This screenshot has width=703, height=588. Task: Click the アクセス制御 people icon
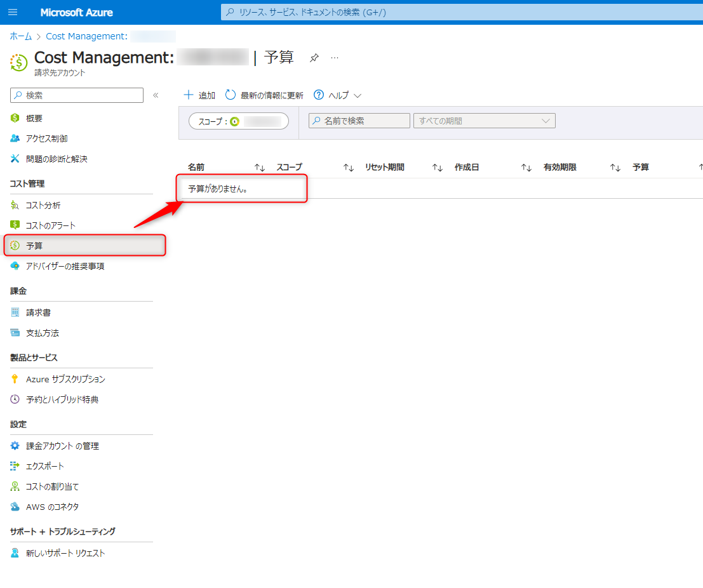(15, 138)
